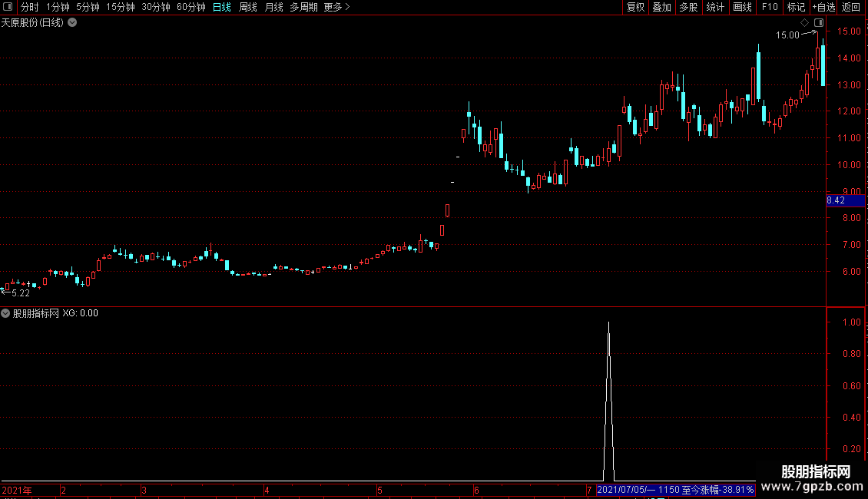The image size is (868, 499).
Task: Select the 15分钟 period
Action: click(120, 7)
